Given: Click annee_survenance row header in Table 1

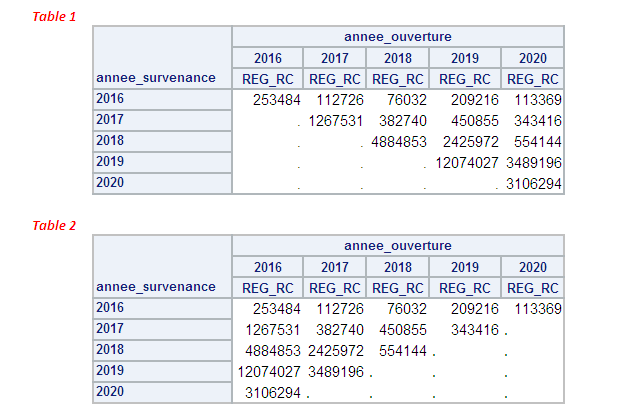Looking at the screenshot, I should pyautogui.click(x=156, y=78).
